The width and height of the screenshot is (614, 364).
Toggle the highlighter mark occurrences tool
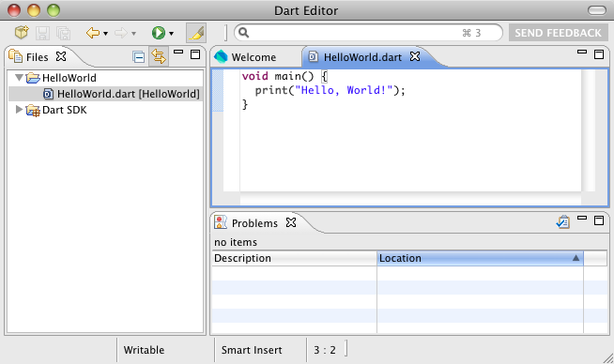[196, 33]
